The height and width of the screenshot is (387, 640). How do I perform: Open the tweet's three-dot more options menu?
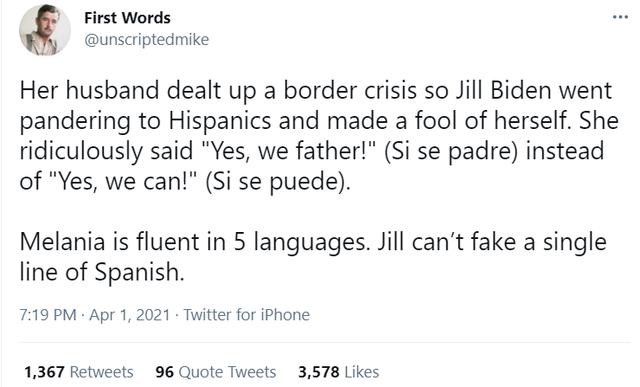(x=620, y=17)
